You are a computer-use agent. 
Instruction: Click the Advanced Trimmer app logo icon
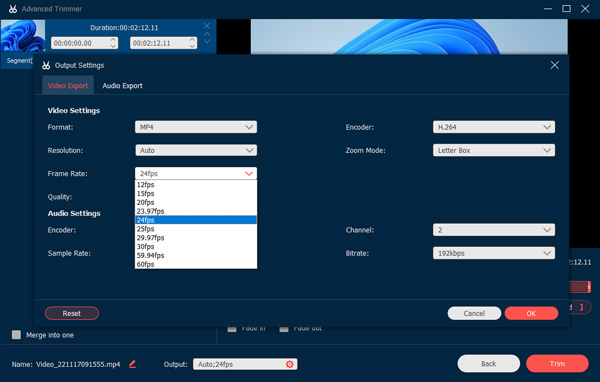[x=13, y=9]
